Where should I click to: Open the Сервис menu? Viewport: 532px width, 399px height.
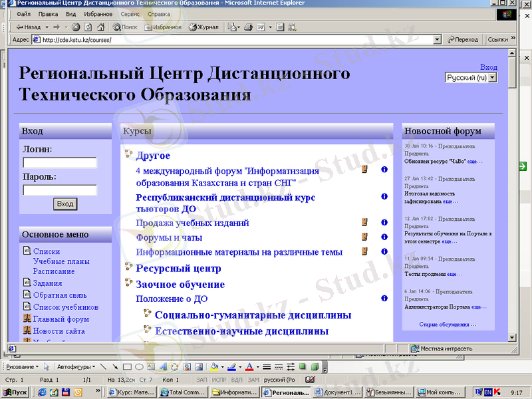point(130,14)
